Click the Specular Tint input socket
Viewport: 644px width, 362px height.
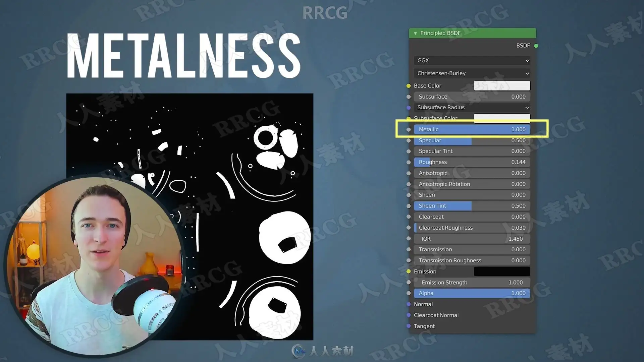(x=409, y=151)
